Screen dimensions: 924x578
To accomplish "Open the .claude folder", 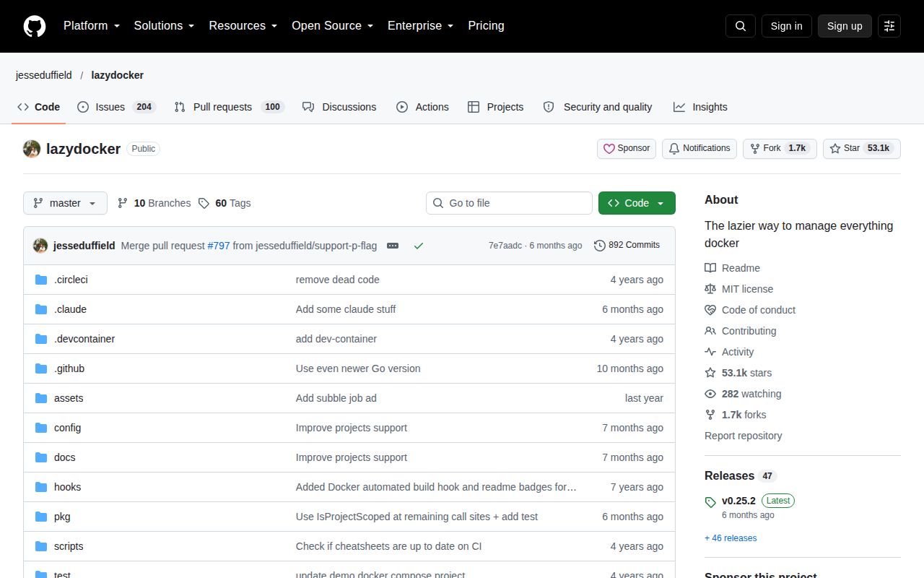I will coord(70,309).
